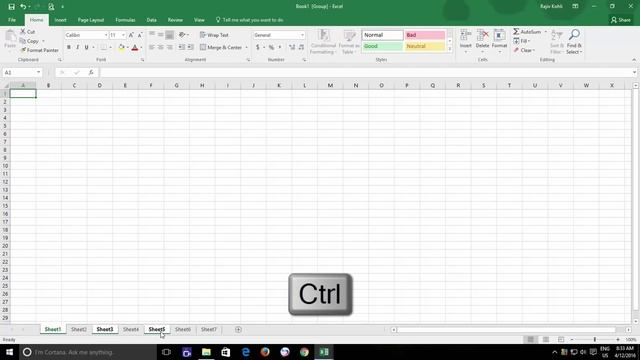Click Merge & Center button
This screenshot has width=640, height=360.
tap(221, 47)
